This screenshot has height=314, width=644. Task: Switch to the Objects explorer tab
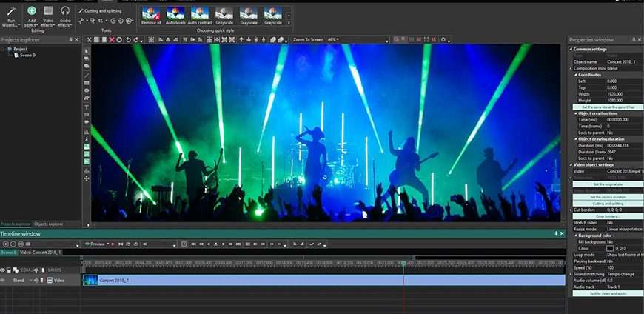49,224
